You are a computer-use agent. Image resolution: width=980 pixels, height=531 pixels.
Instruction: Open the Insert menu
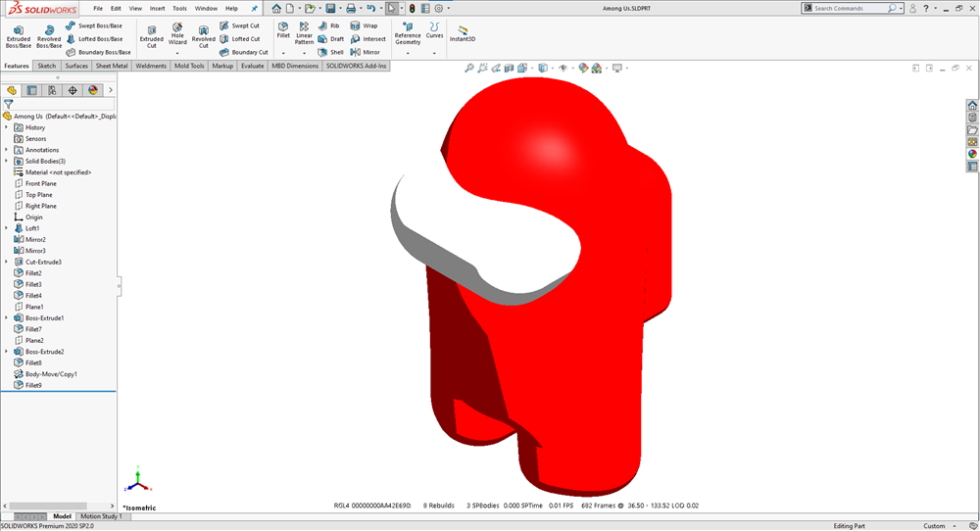pyautogui.click(x=158, y=9)
